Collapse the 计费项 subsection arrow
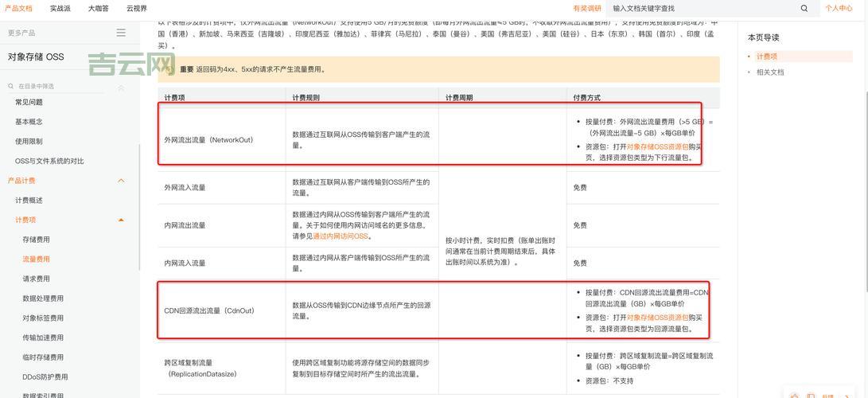Screen dimensions: 868x398 pyautogui.click(x=121, y=220)
